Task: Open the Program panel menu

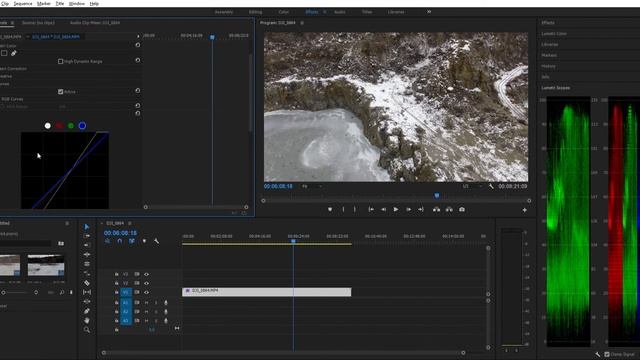Action: pyautogui.click(x=302, y=23)
